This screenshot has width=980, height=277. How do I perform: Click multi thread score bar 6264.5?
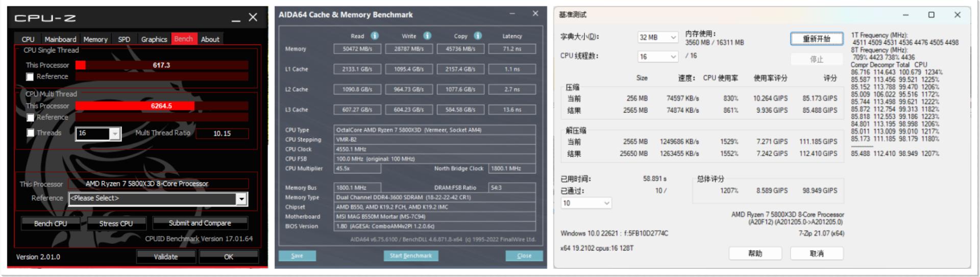[x=162, y=106]
